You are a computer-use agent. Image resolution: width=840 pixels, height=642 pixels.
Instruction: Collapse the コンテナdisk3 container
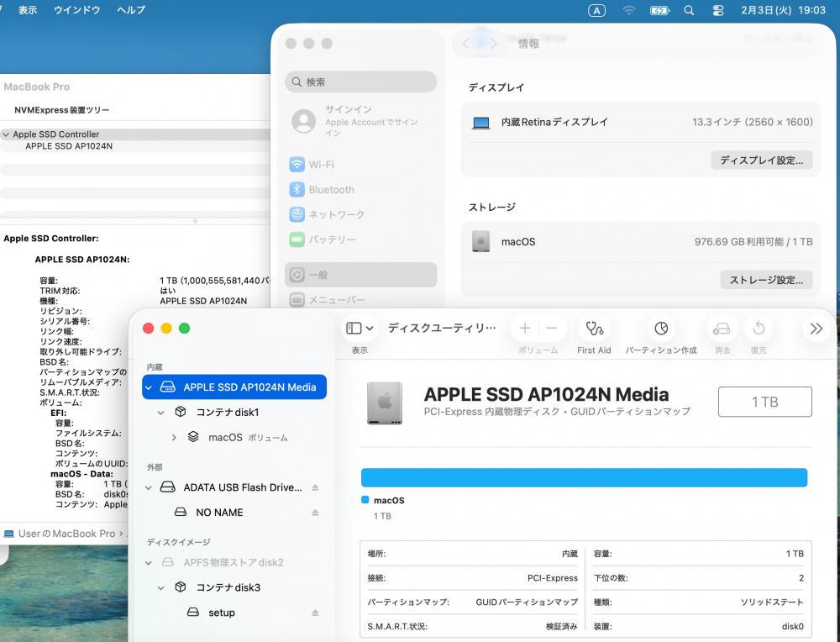point(161,588)
